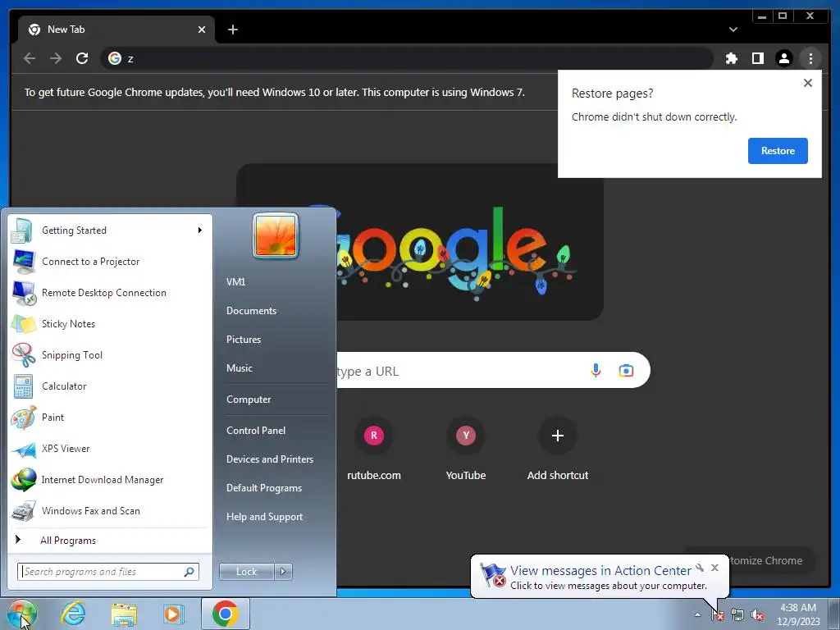Open the VM1 user folder
The width and height of the screenshot is (840, 630).
click(x=235, y=282)
